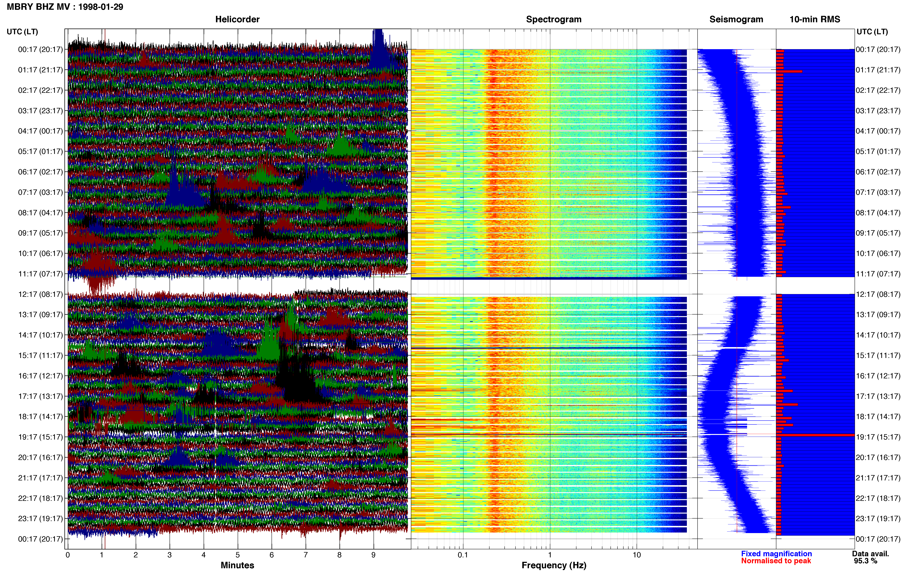Click the right 'UTC (LT)' axis label

[x=872, y=32]
